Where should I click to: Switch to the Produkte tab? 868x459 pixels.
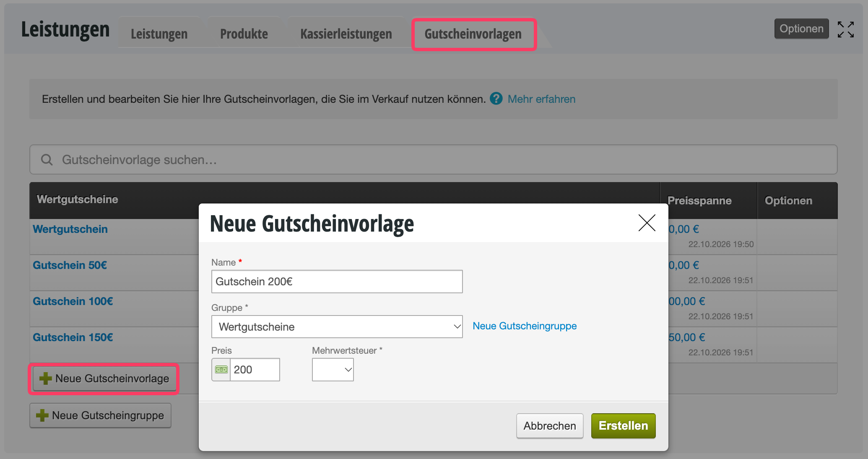(x=244, y=34)
